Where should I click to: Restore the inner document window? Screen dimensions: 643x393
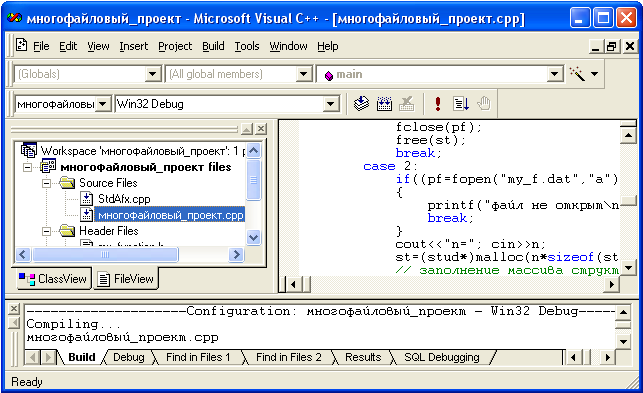tap(611, 46)
